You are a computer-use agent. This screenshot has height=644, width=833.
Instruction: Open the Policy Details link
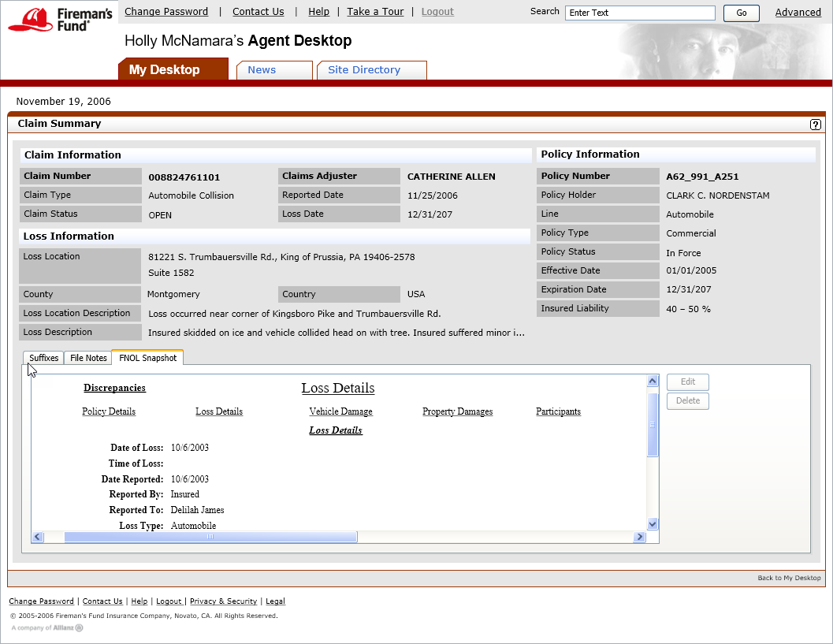pyautogui.click(x=109, y=411)
